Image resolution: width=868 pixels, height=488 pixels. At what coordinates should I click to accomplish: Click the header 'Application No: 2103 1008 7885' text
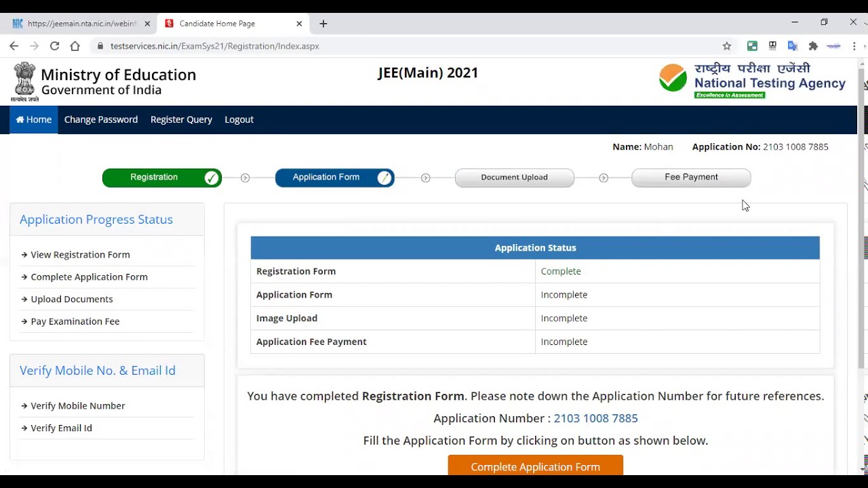(x=760, y=147)
